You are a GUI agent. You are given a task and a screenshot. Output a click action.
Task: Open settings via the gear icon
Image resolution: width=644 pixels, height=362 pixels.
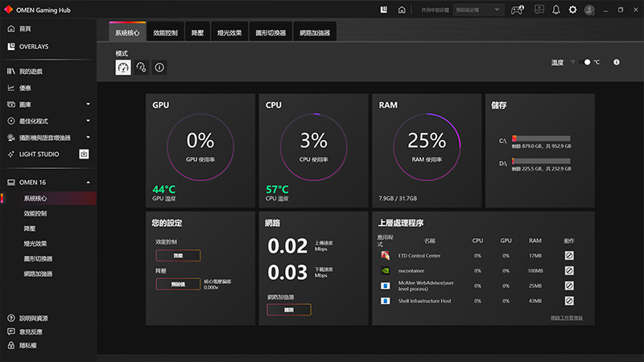572,10
